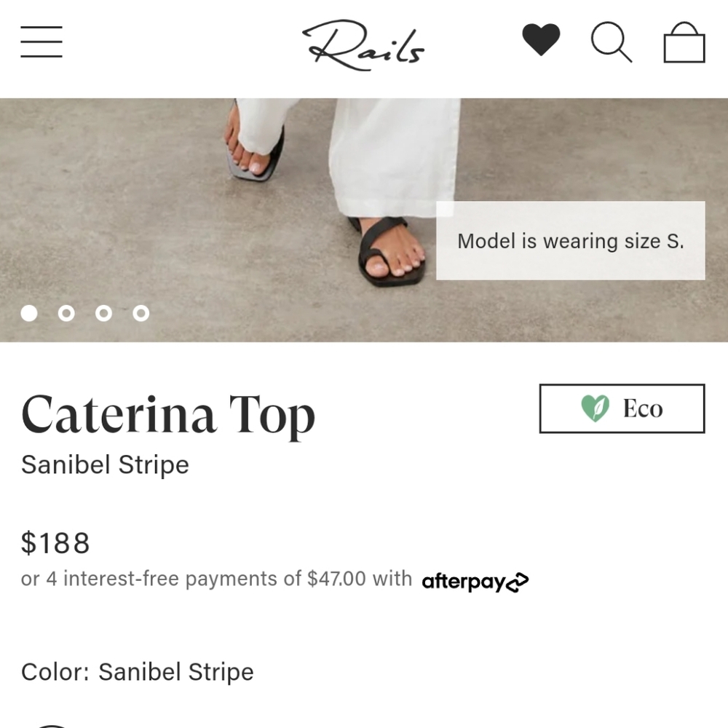Select the second carousel dot
728x728 pixels.
67,313
